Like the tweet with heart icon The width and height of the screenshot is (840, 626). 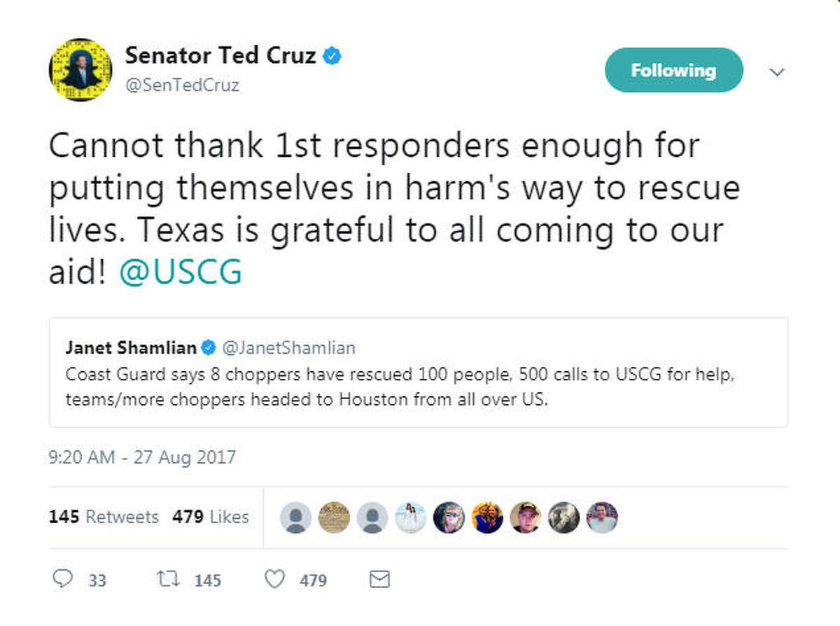(x=277, y=579)
